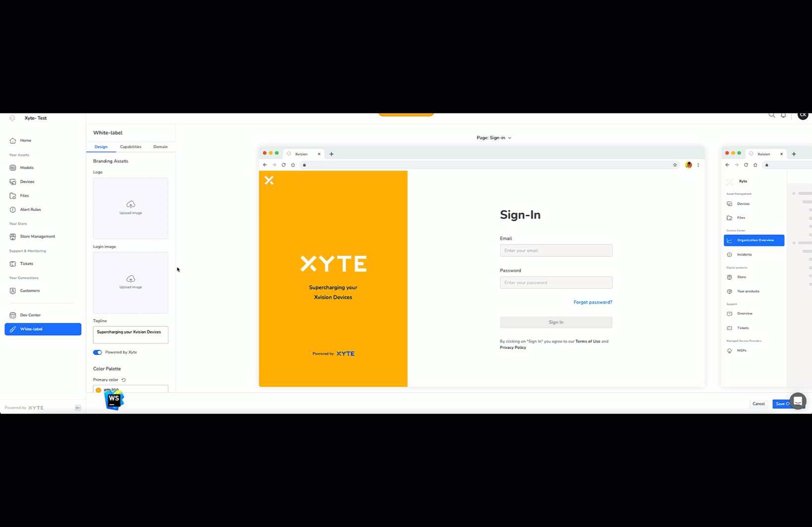Click the White-label pencil icon in the sidebar
This screenshot has height=527, width=812.
[13, 329]
